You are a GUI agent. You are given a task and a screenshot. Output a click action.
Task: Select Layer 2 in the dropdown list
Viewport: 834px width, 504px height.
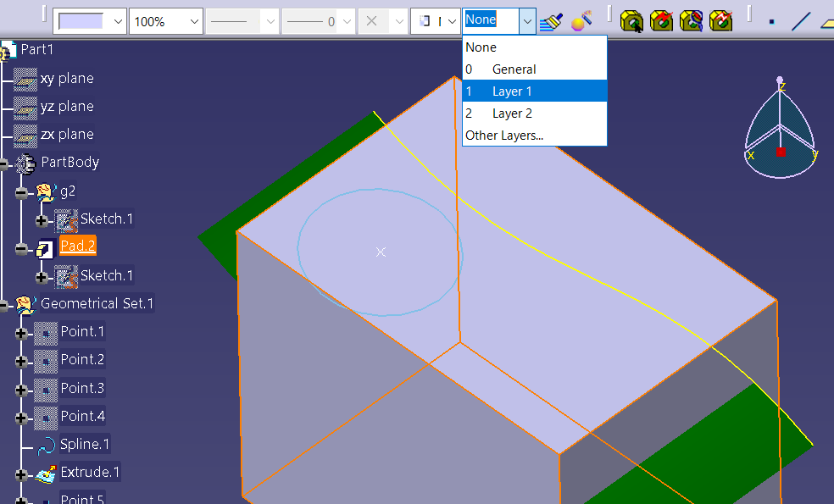pos(512,114)
